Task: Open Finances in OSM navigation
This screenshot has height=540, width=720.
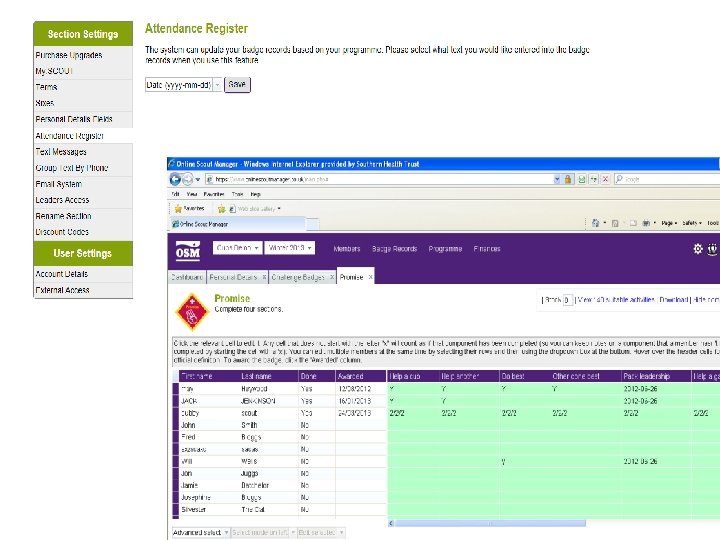Action: 487,249
